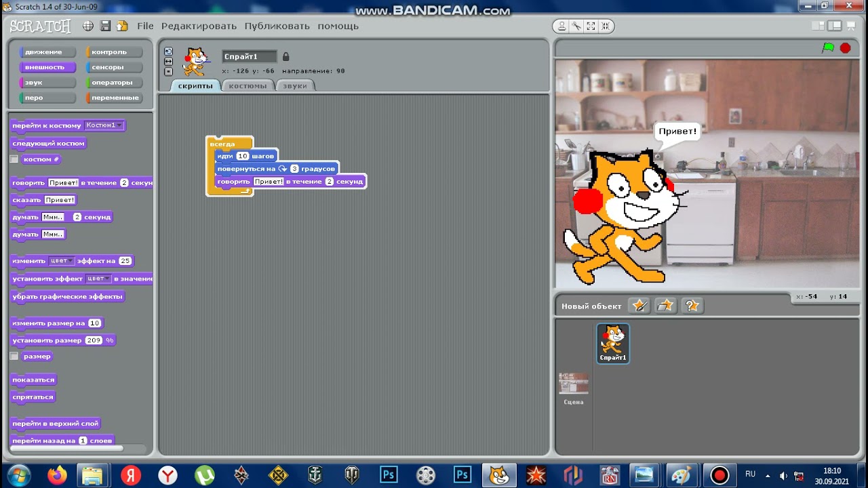Click the показаться block in palette
The width and height of the screenshot is (868, 488).
(x=33, y=380)
